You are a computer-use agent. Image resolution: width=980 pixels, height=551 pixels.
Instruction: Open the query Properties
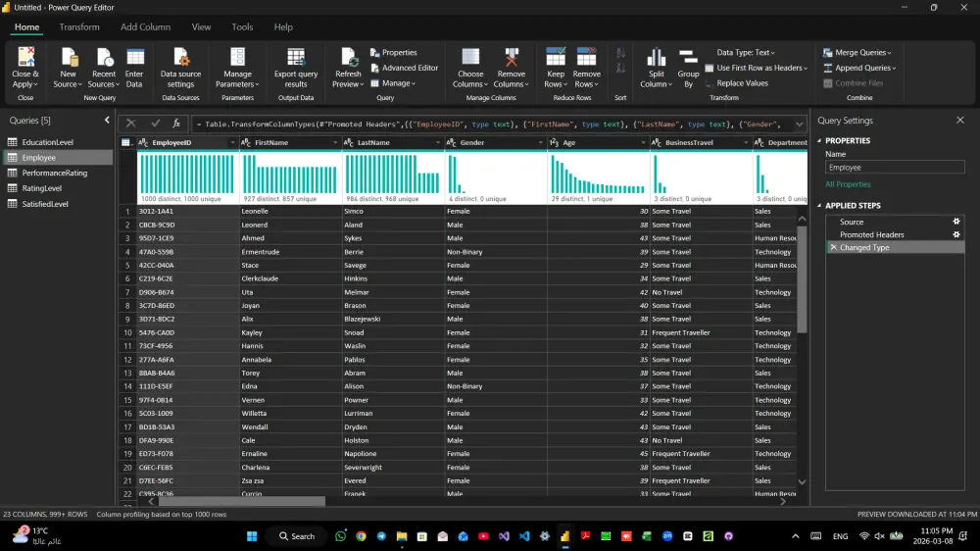click(x=394, y=53)
